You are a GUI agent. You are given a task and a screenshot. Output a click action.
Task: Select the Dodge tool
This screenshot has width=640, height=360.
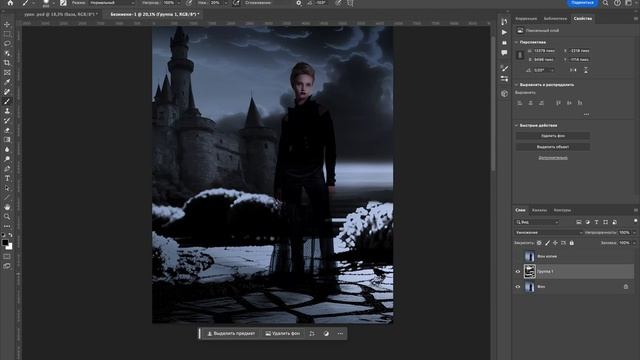(7, 159)
